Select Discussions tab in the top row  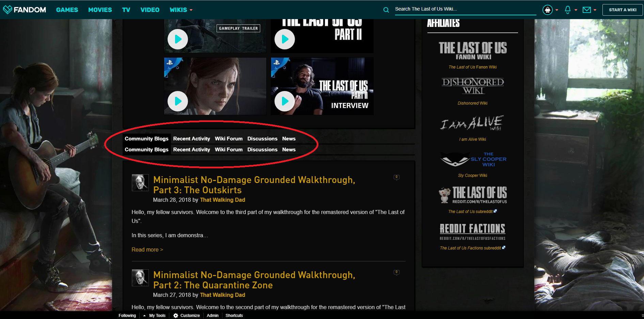pos(262,139)
